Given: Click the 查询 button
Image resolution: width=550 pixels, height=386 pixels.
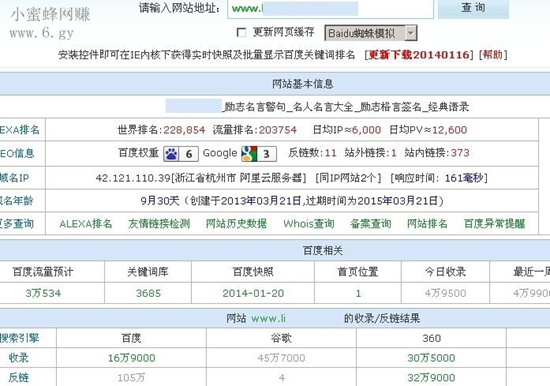Looking at the screenshot, I should [473, 8].
